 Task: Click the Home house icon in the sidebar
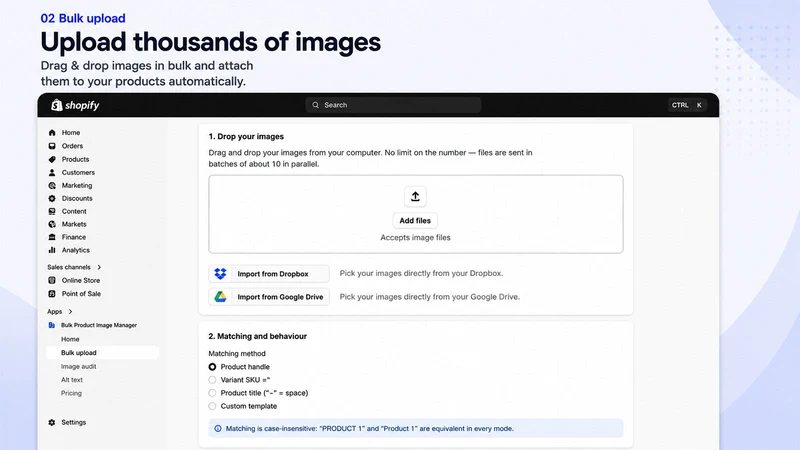click(x=52, y=133)
